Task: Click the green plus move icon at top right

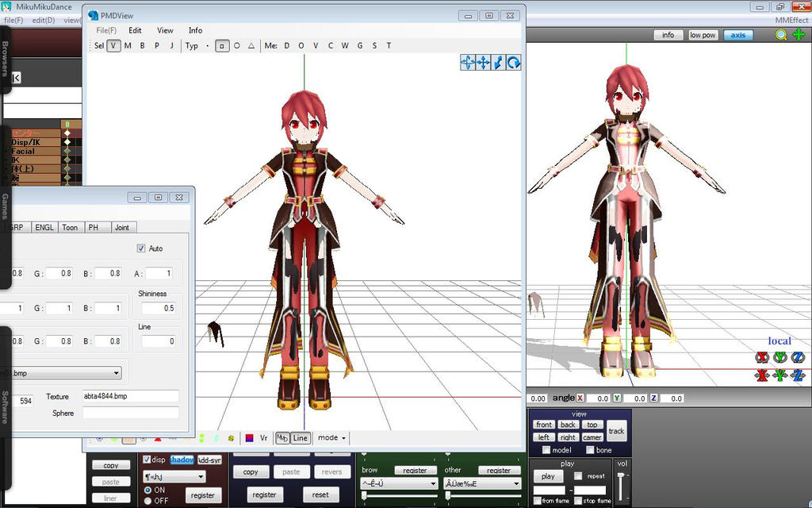Action: click(x=799, y=35)
